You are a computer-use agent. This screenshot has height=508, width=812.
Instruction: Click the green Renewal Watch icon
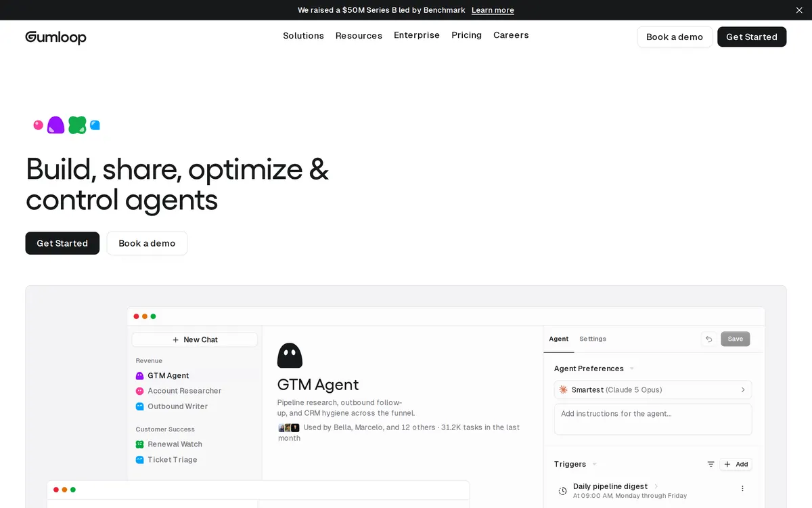tap(139, 444)
